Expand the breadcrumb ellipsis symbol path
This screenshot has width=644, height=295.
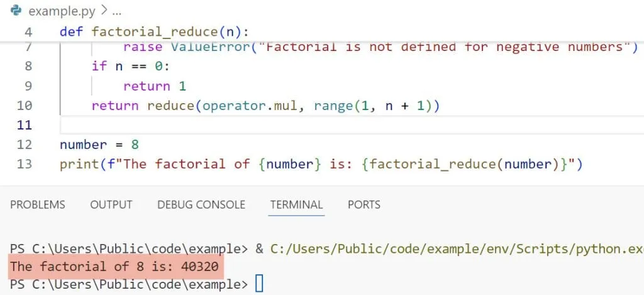point(115,11)
